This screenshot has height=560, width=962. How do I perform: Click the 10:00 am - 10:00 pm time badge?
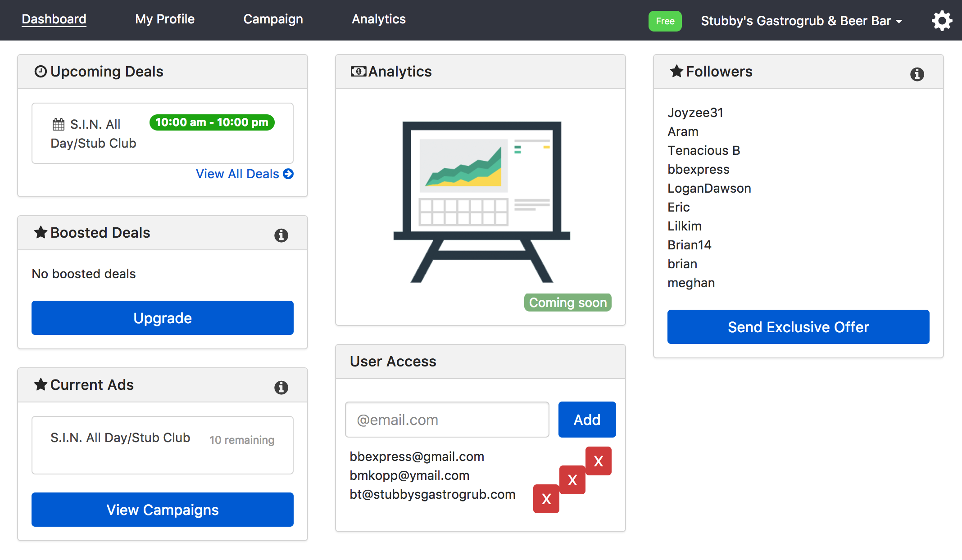pyautogui.click(x=212, y=122)
